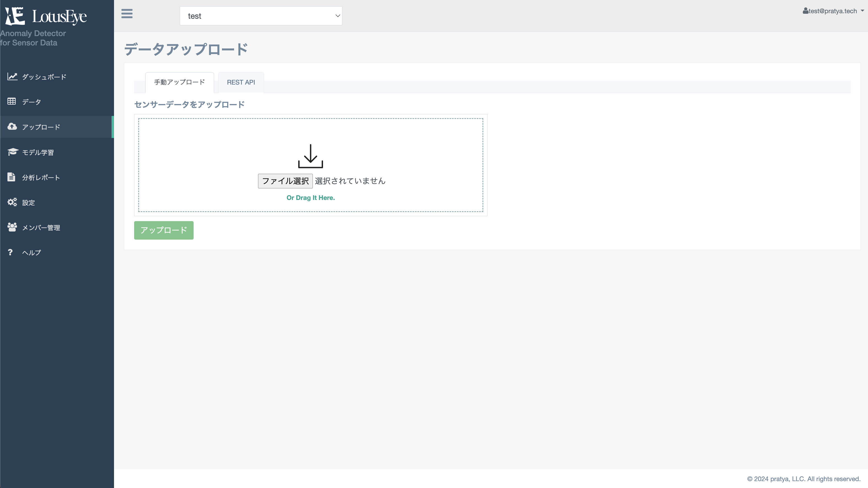
Task: Click the data table grid icon
Action: [x=12, y=101]
